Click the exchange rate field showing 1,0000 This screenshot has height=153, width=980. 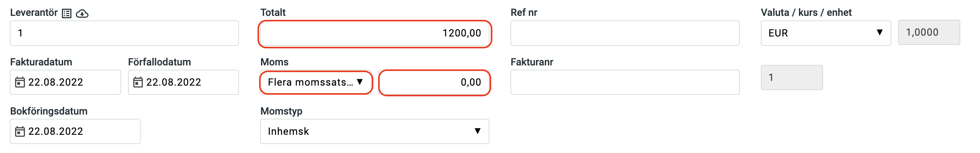tap(929, 32)
